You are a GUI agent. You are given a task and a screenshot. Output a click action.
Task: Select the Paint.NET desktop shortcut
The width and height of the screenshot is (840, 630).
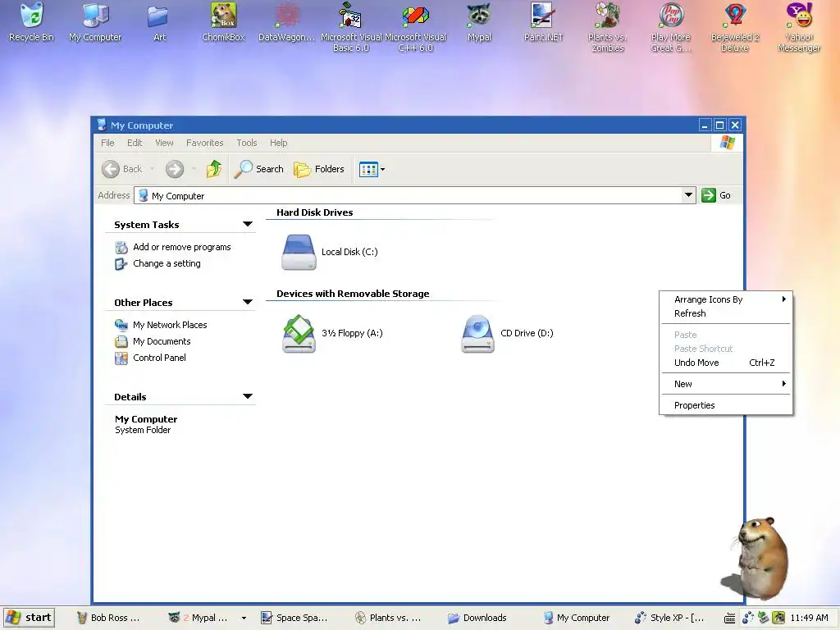point(543,22)
